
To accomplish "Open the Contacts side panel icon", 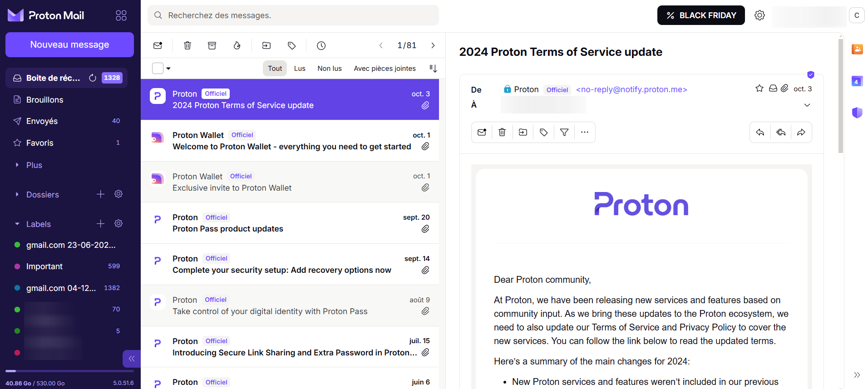I will (x=857, y=49).
